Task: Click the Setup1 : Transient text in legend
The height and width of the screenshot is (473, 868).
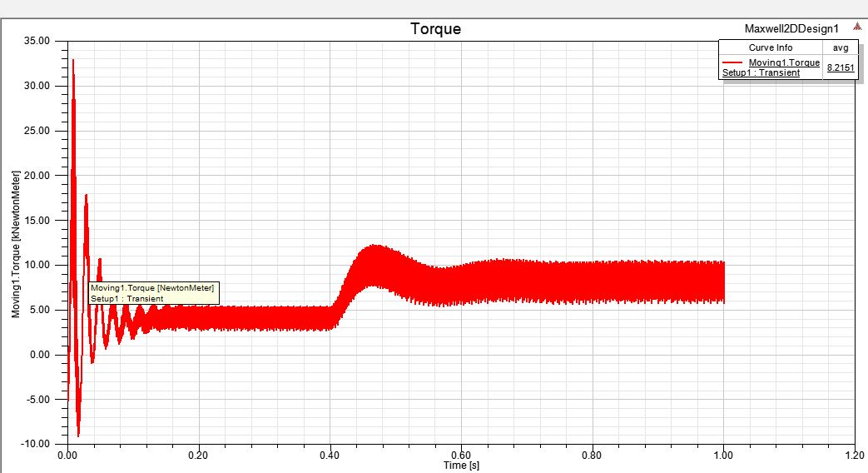Action: [x=761, y=72]
